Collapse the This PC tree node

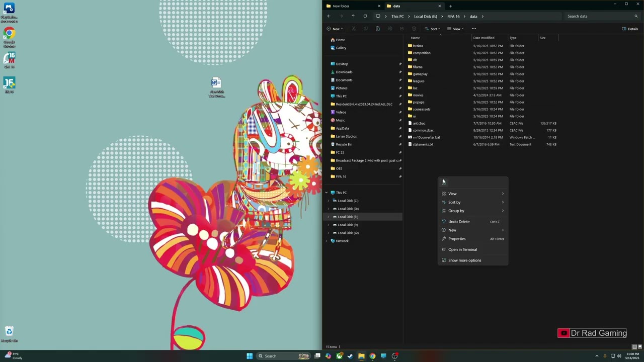pos(326,193)
